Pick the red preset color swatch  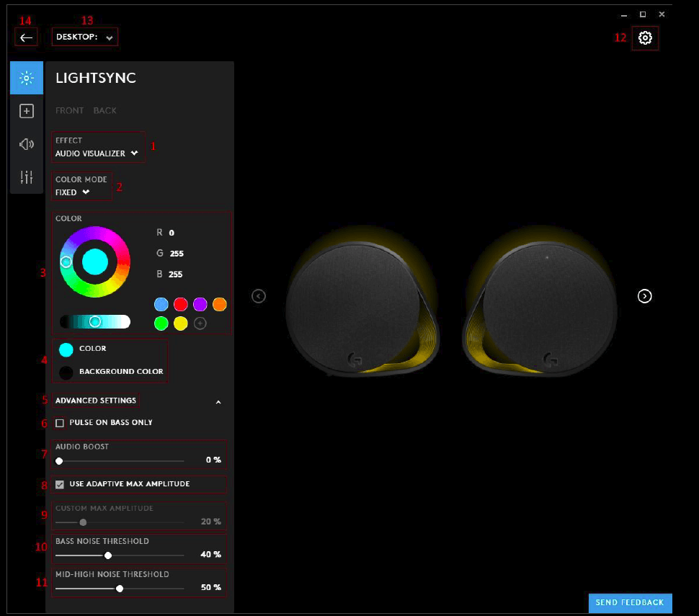click(181, 305)
